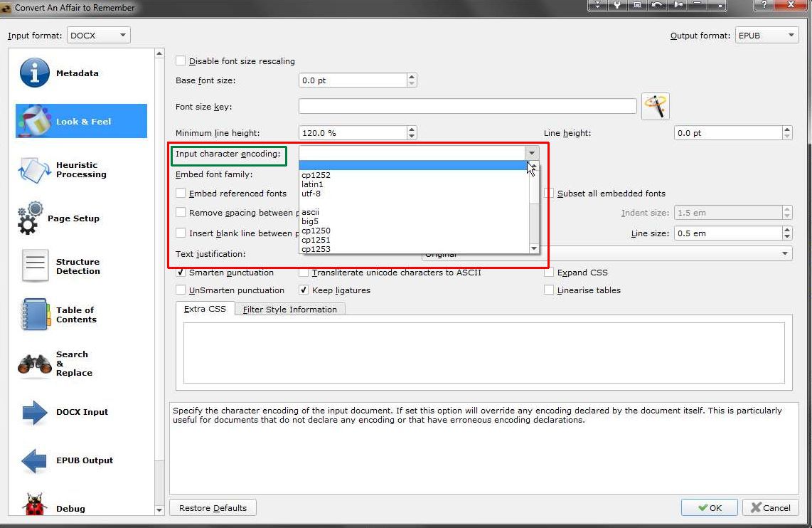Click Restore Defaults button

coord(213,508)
